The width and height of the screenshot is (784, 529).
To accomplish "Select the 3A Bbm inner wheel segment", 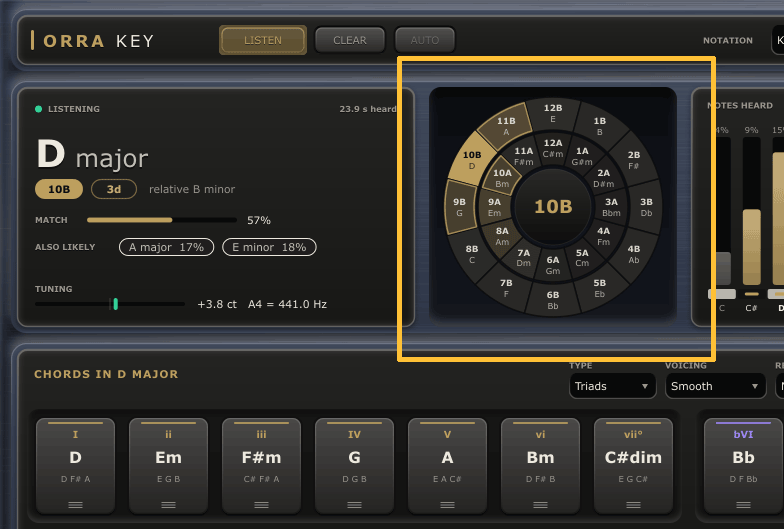I will [x=611, y=207].
